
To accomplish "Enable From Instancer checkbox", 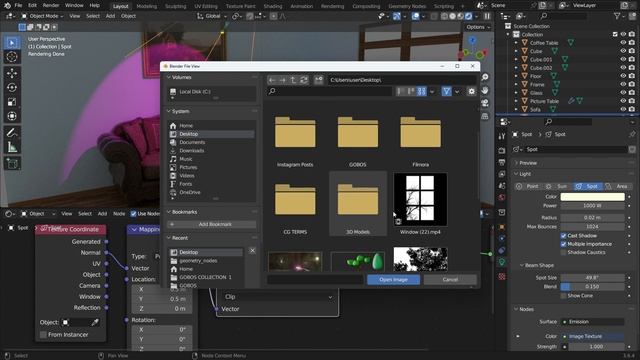I will (43, 335).
